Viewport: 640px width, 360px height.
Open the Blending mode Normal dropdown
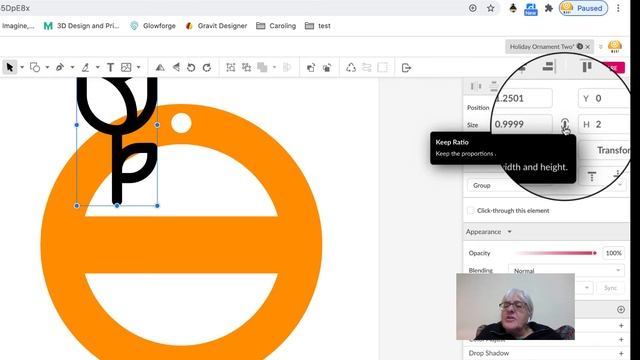click(566, 270)
